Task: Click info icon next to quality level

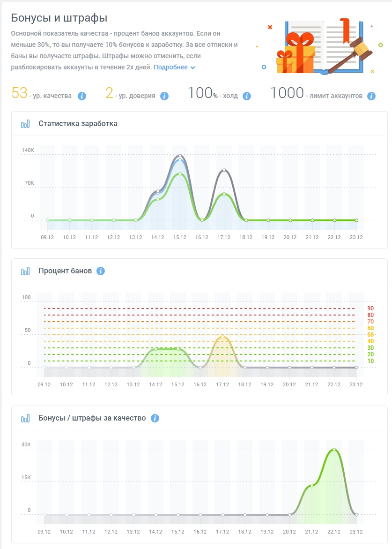Action: click(82, 96)
